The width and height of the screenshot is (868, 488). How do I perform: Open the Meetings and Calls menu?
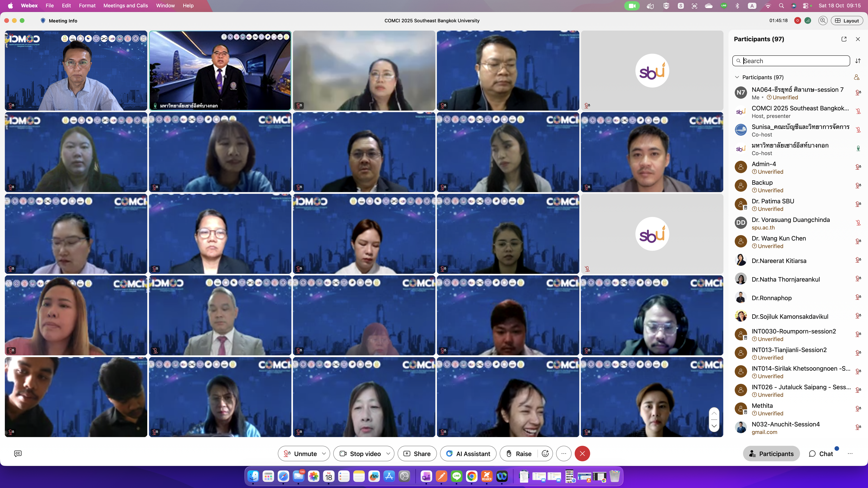point(125,6)
